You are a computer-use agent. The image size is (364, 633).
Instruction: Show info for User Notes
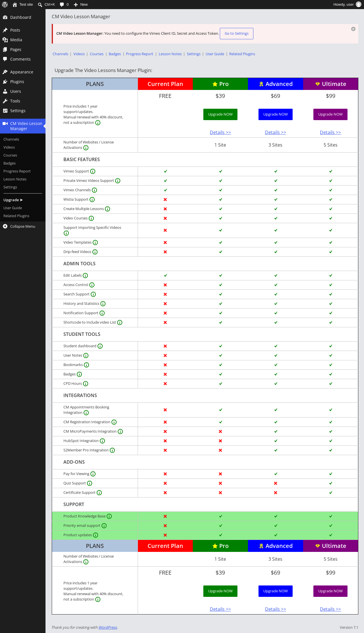86,355
